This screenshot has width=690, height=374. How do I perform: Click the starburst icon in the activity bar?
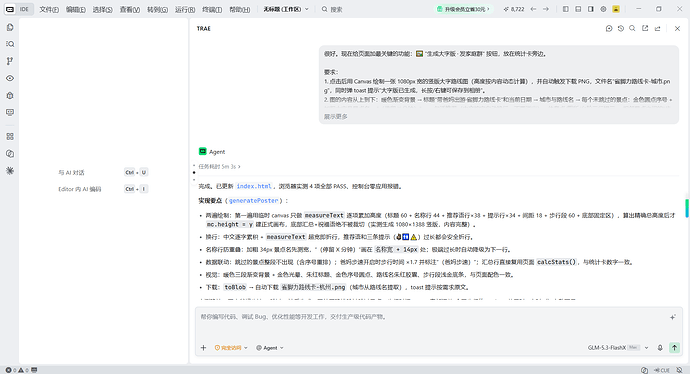(x=10, y=171)
